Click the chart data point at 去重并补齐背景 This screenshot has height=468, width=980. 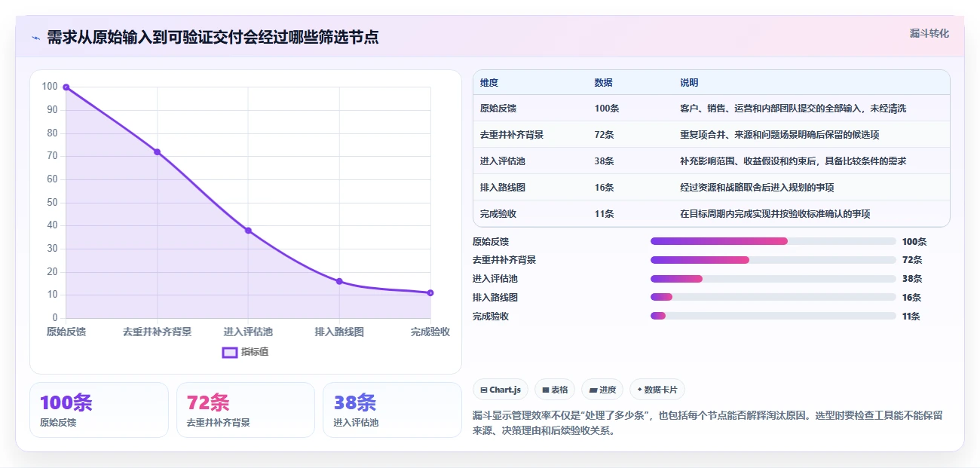coord(158,151)
